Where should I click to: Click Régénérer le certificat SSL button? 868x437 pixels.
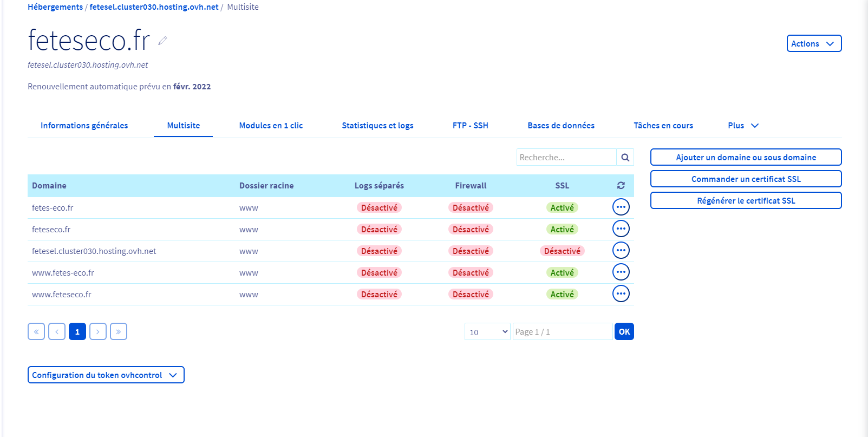pyautogui.click(x=746, y=201)
